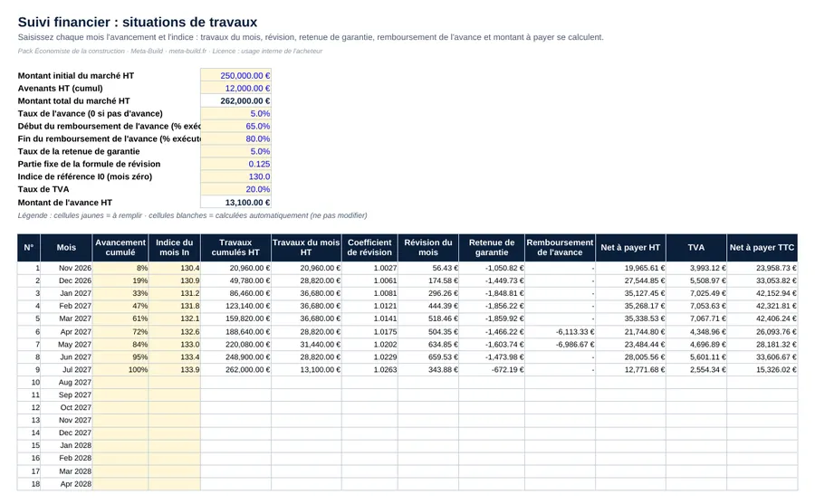Select the 'Remboursement de l'avance' column header
Viewport: 815px width, 504px height.
[560, 247]
